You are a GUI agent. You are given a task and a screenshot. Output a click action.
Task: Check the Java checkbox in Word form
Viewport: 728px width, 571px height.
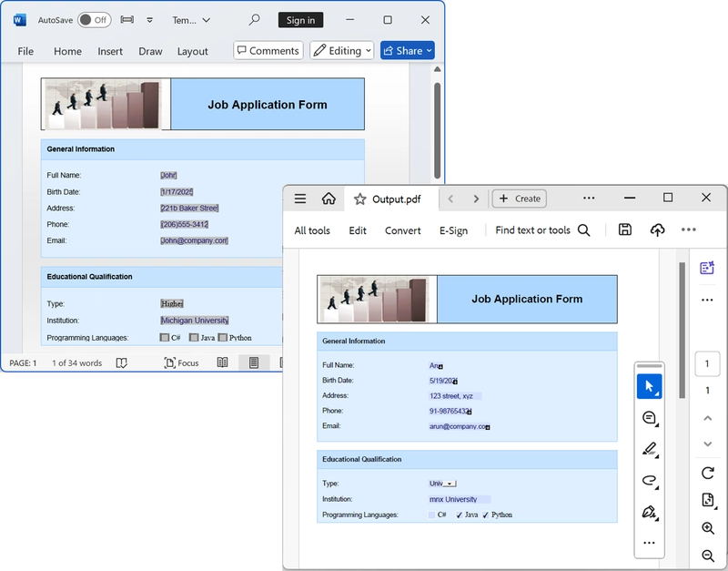click(x=194, y=337)
